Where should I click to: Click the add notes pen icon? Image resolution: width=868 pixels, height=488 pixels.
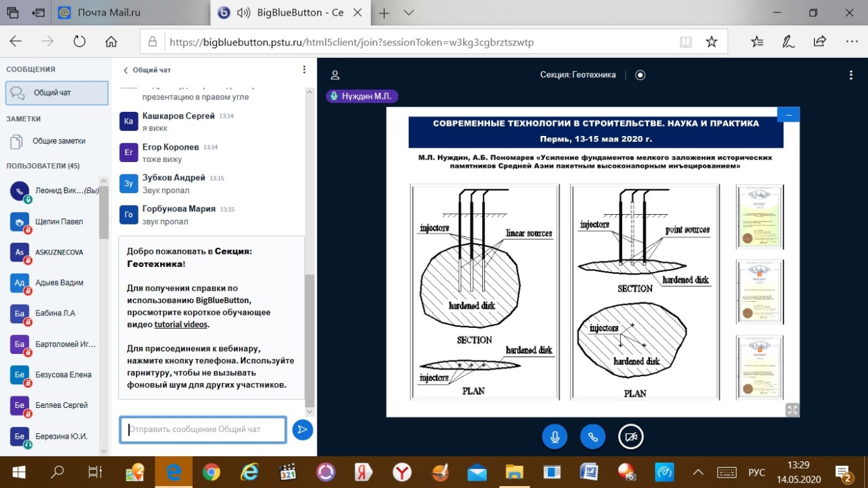pos(789,42)
